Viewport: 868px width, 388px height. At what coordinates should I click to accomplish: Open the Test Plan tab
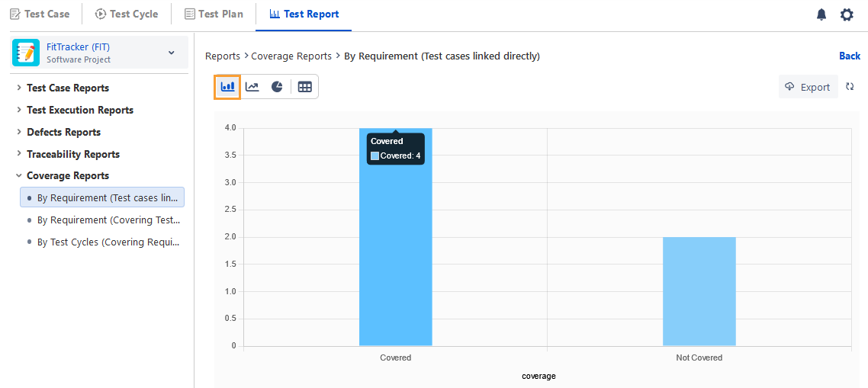click(214, 14)
